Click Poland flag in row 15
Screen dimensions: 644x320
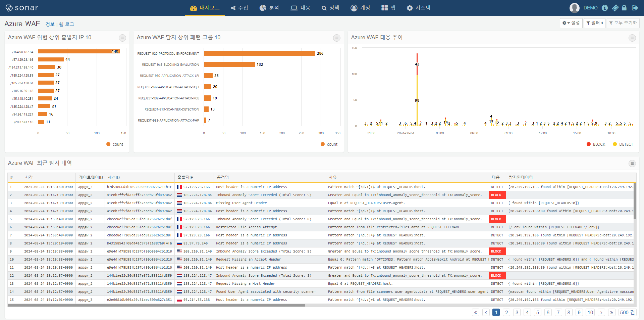(x=179, y=300)
